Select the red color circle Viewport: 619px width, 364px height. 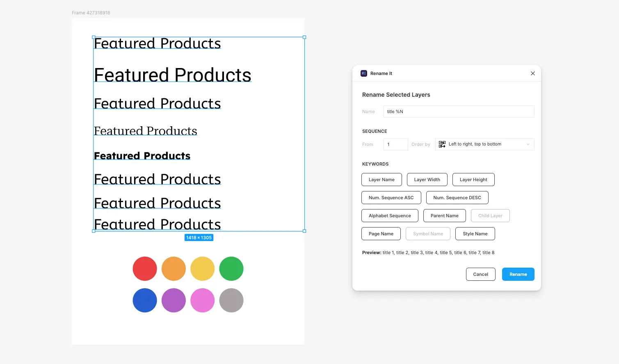[145, 269]
